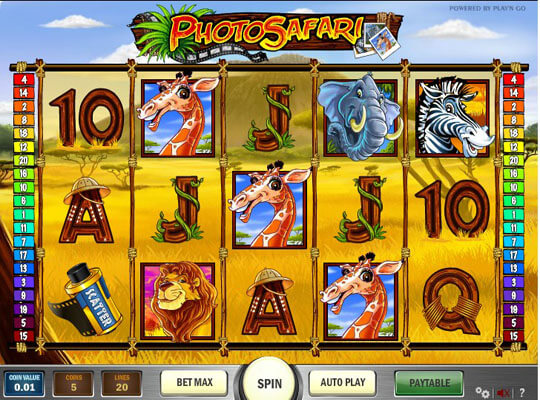Open the green PAYTABLE button
Image resolution: width=540 pixels, height=400 pixels.
pyautogui.click(x=429, y=383)
